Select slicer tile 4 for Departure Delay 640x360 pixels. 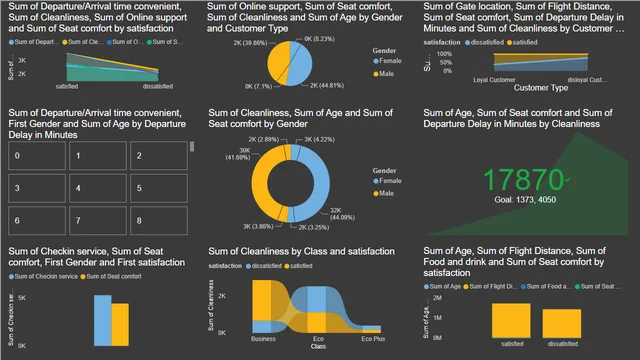[98, 188]
